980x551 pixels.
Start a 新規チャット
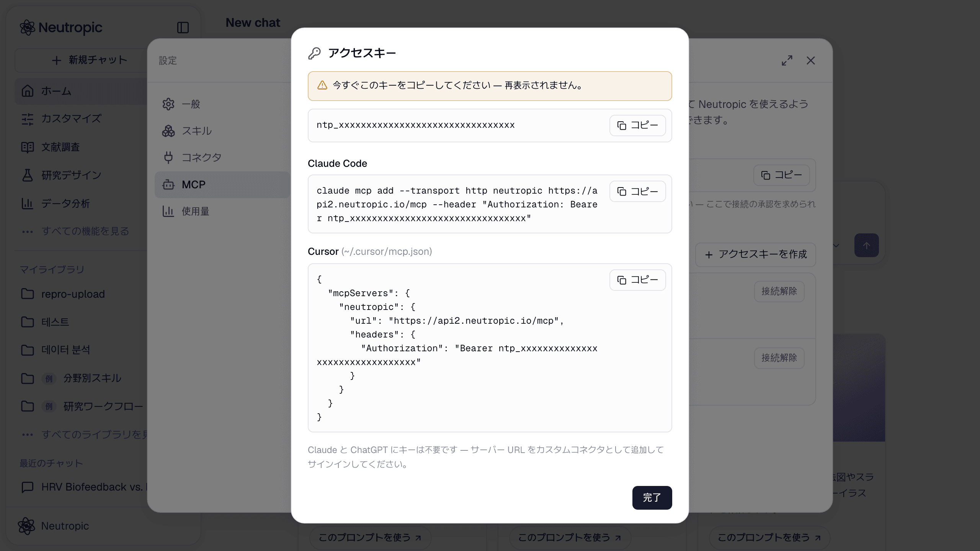89,60
